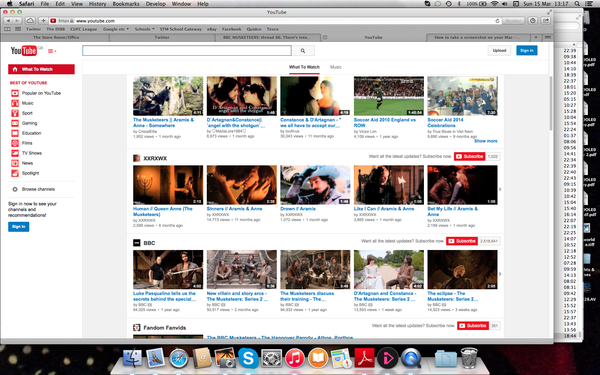Open Top Sites grid icon in bookmarks bar
Viewport: 600px width, 375px height.
click(18, 29)
